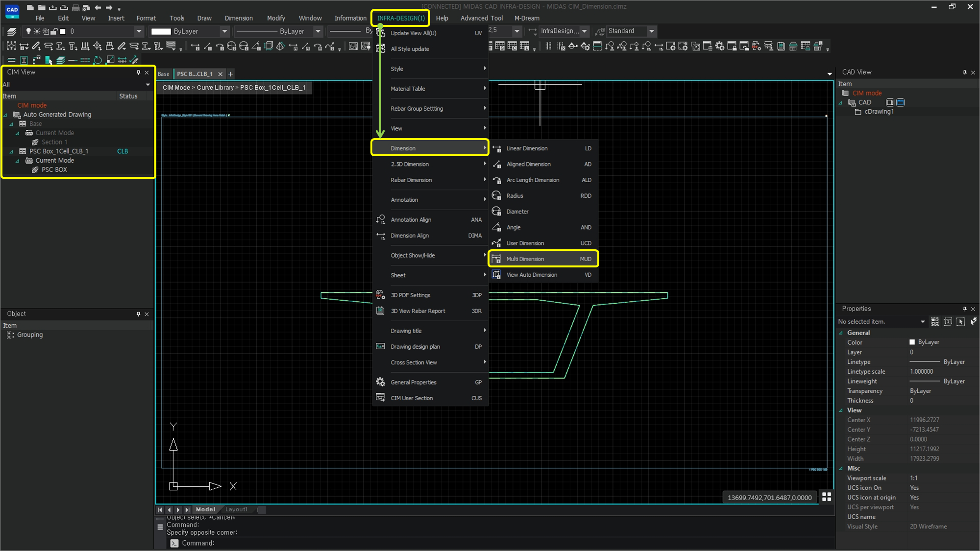Click the white color swatch beside ByLayer
The height and width of the screenshot is (551, 980).
pyautogui.click(x=161, y=31)
